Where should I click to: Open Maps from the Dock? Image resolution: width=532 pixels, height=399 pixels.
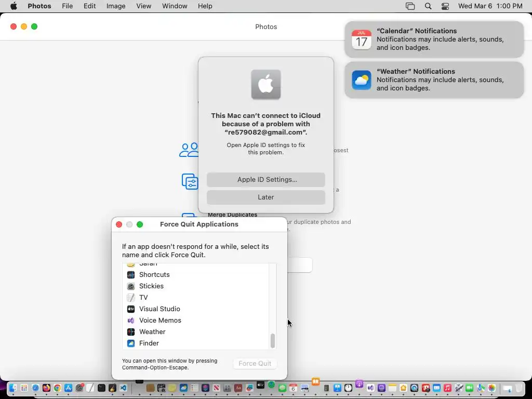point(481,388)
